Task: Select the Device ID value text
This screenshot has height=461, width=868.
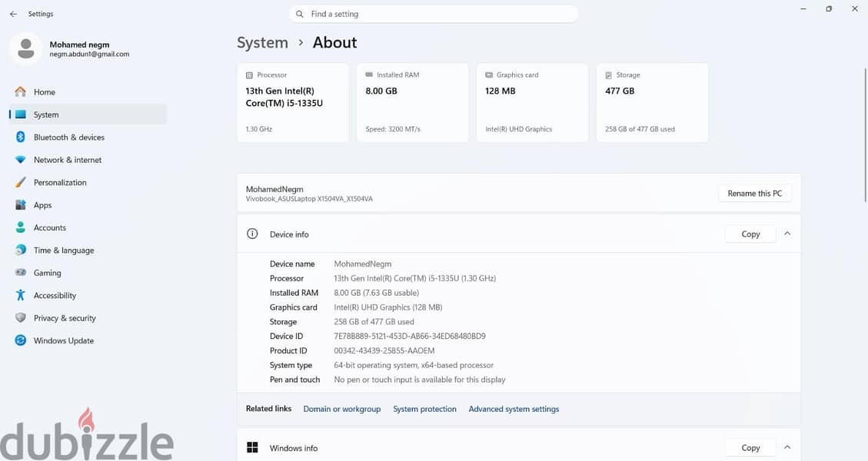Action: [x=410, y=336]
